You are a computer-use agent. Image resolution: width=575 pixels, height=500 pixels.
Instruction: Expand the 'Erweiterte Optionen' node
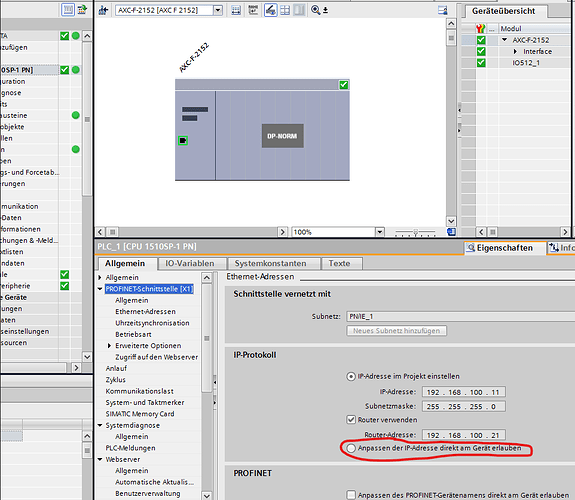(109, 346)
